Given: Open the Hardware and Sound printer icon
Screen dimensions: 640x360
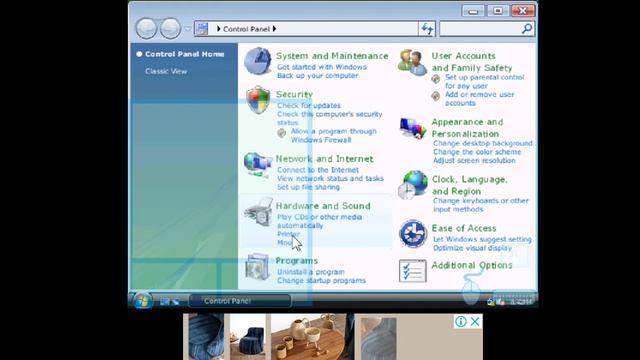Looking at the screenshot, I should (259, 211).
